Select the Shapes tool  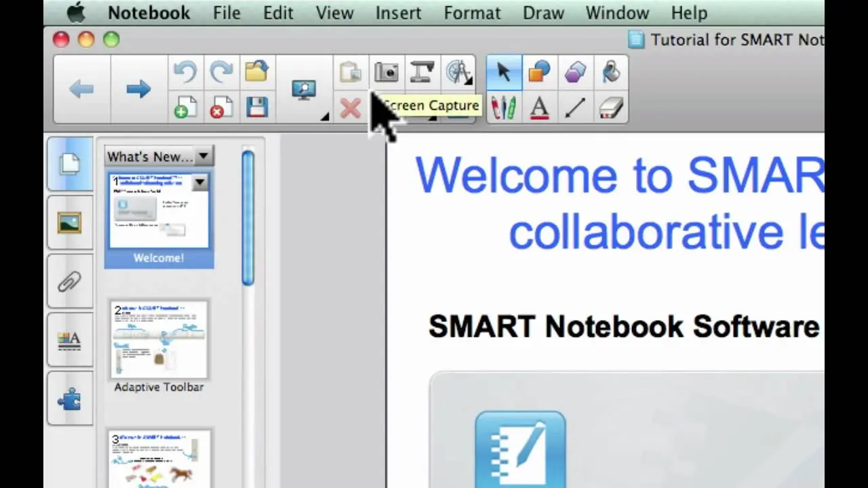540,72
